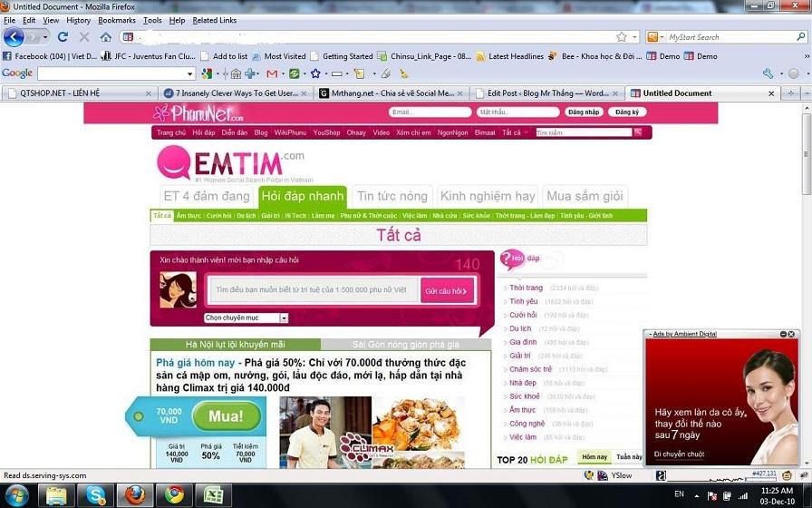Open the Windows Start button
The image size is (812, 508).
[16, 495]
